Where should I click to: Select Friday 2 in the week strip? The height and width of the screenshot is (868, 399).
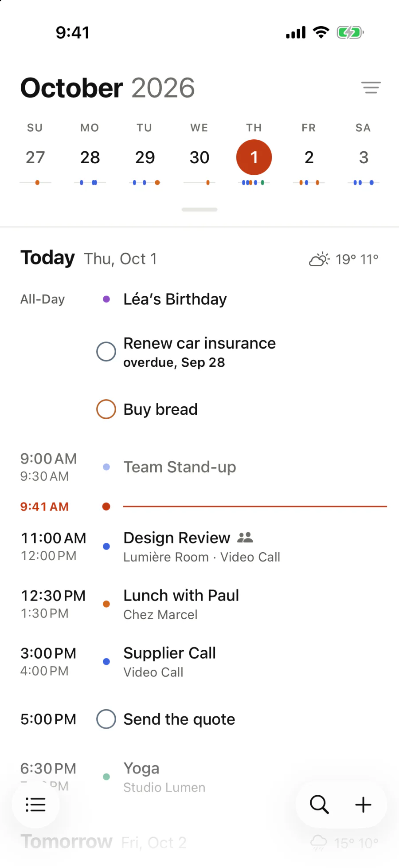(x=309, y=157)
